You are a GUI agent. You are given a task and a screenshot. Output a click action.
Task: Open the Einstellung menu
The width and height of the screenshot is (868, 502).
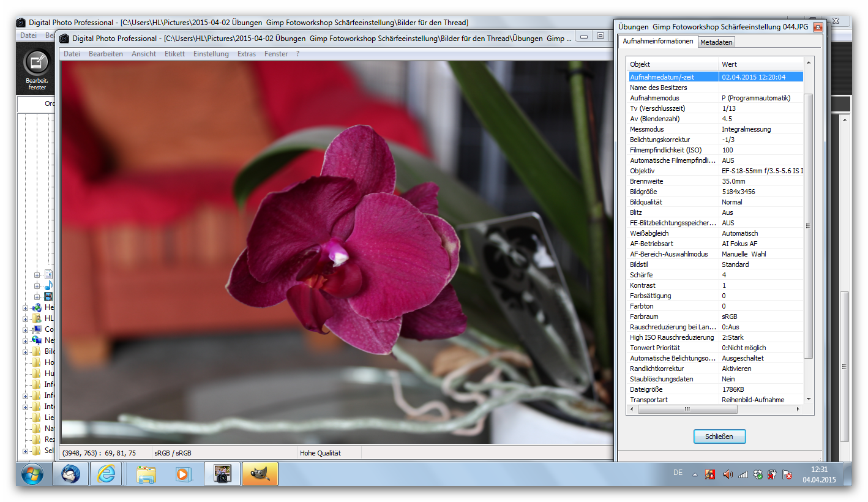point(211,54)
